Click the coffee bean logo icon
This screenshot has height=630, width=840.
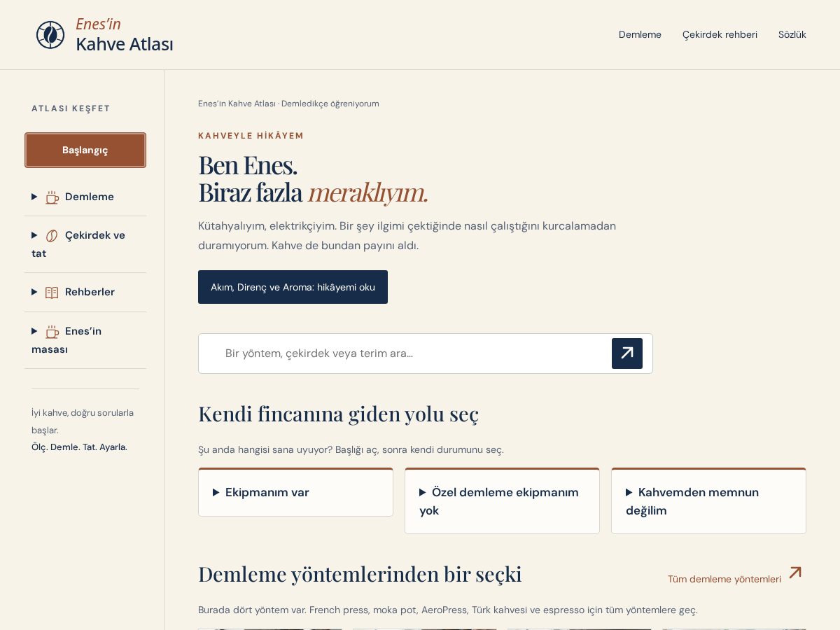click(50, 35)
